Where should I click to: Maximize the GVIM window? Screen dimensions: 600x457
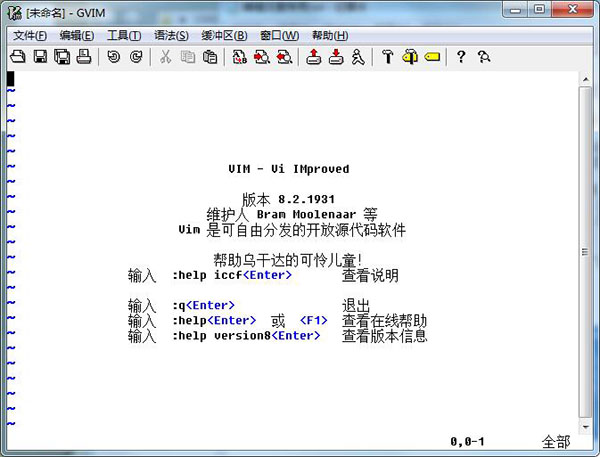pos(540,10)
